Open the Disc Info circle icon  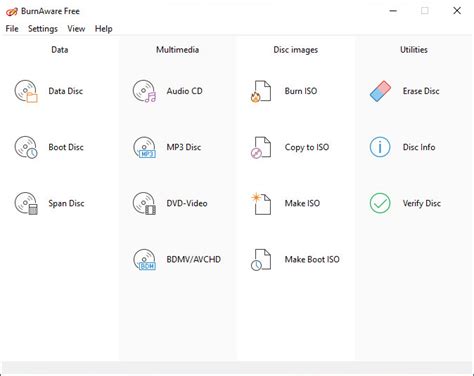[380, 147]
